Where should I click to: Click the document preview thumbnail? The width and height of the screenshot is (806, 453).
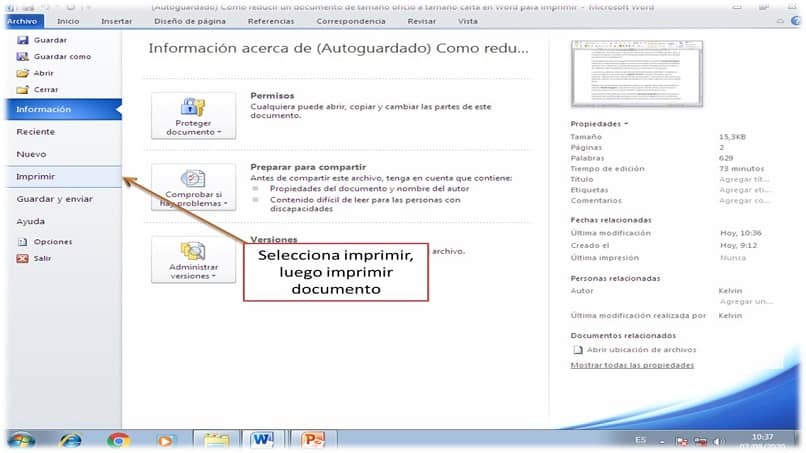(636, 74)
